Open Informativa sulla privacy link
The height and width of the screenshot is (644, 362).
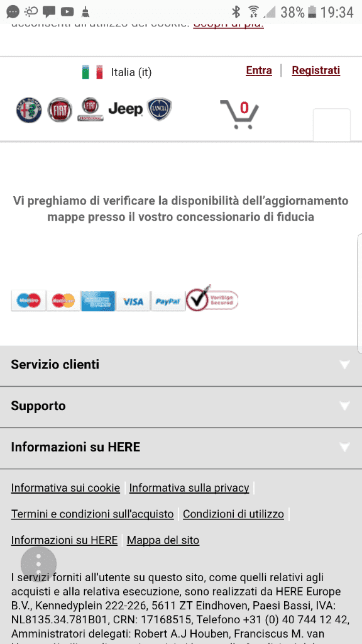click(x=189, y=488)
